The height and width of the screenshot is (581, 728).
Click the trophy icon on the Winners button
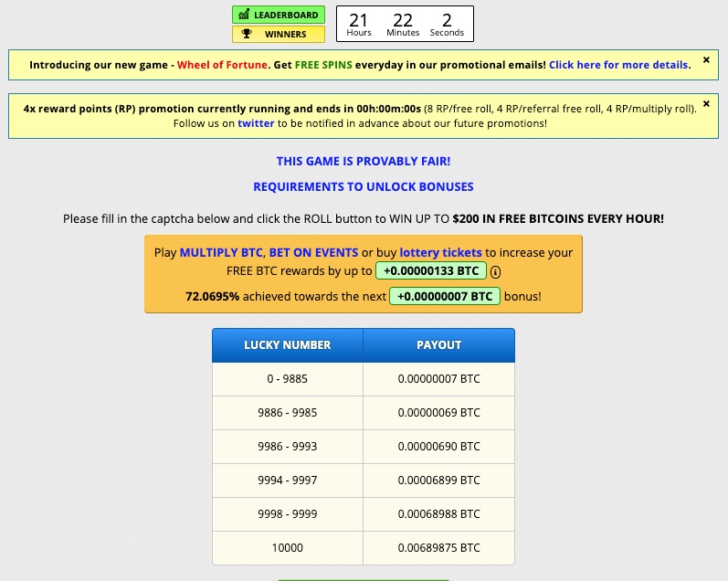246,34
